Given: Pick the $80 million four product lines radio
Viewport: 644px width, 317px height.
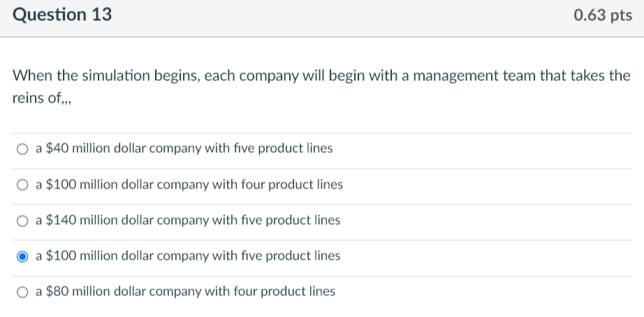Looking at the screenshot, I should coord(23,292).
